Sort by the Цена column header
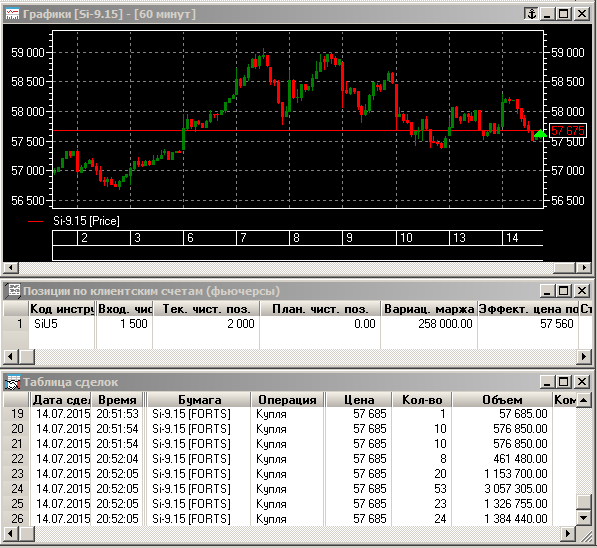 coord(359,400)
